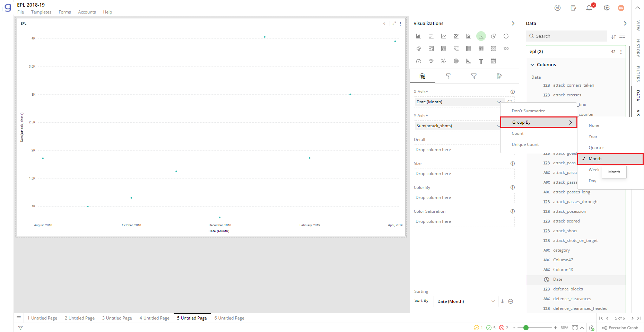The width and height of the screenshot is (644, 332).
Task: Select the line chart visualization
Action: tap(443, 36)
